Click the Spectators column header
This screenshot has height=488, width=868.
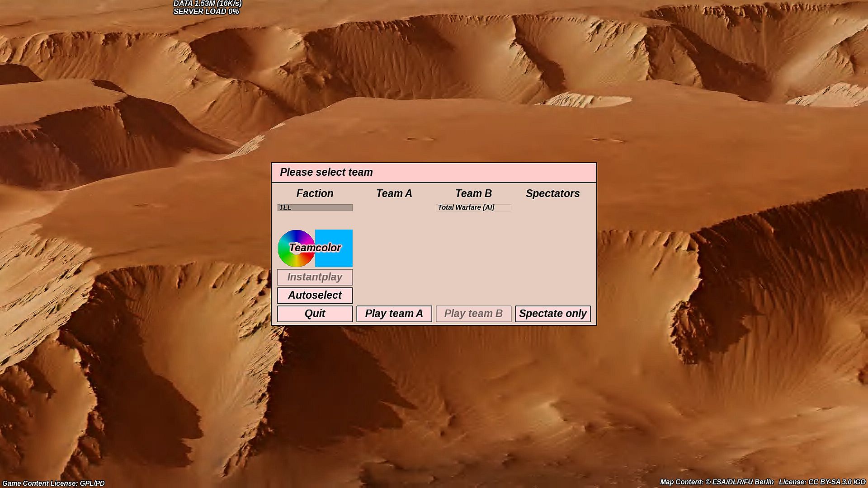[x=552, y=193]
